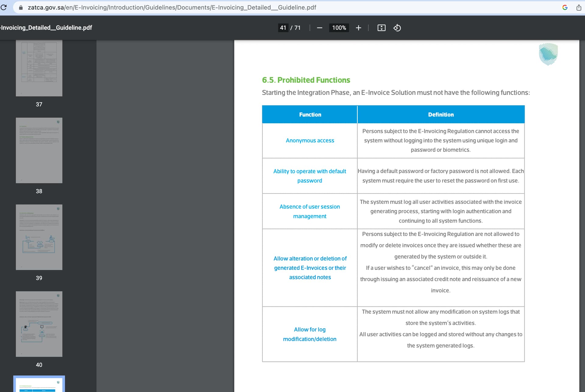
Task: Open page 38 thumbnail
Action: tap(39, 150)
